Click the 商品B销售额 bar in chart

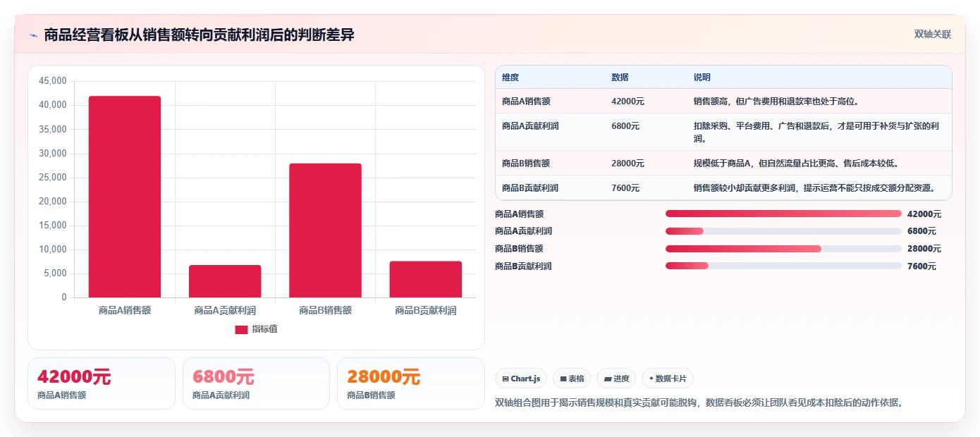[325, 230]
